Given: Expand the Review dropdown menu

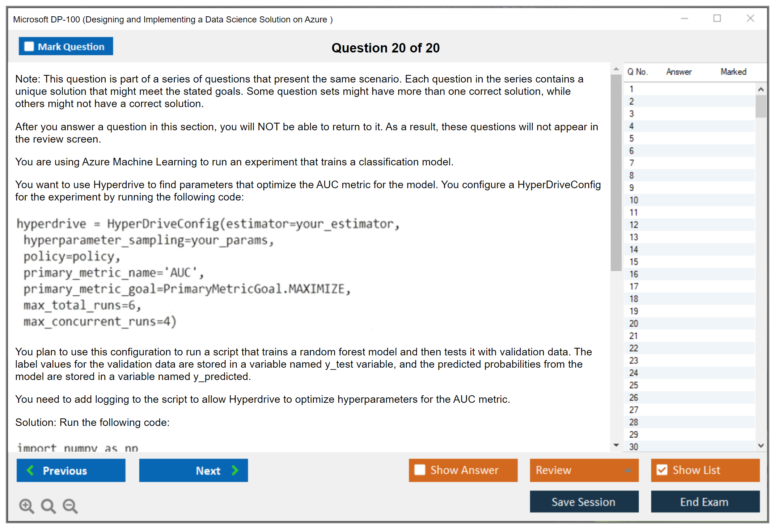Looking at the screenshot, I should coord(628,470).
